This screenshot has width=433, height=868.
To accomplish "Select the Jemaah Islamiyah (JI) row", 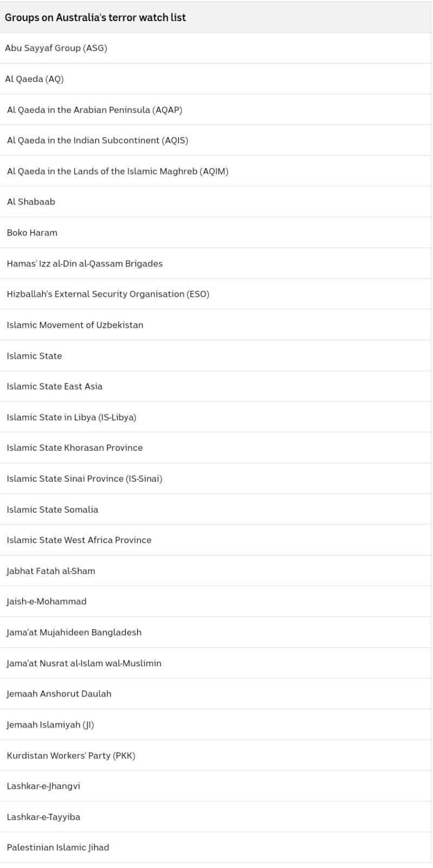I will 216,724.
